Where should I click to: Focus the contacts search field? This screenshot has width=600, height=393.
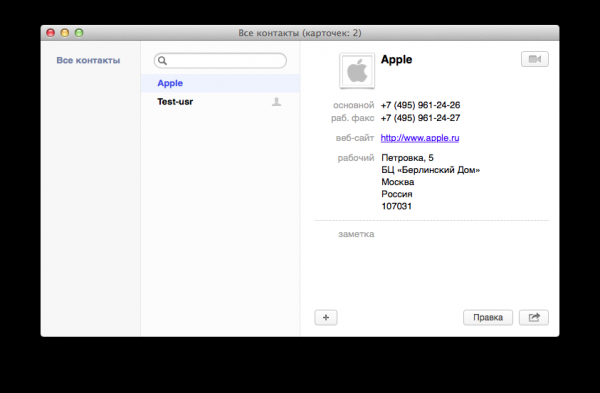click(220, 61)
